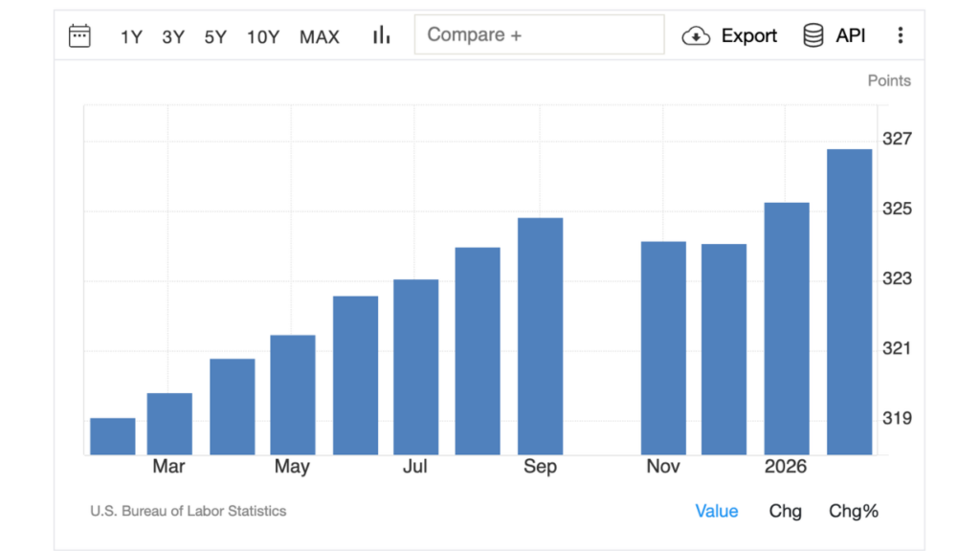Click the database API icon
The width and height of the screenshot is (980, 551).
click(813, 34)
